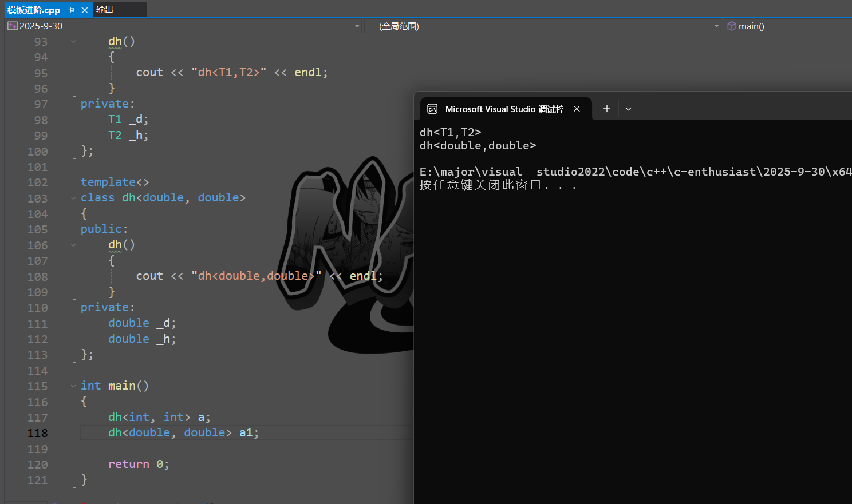
Task: Click line number 102 in the gutter
Action: click(38, 182)
